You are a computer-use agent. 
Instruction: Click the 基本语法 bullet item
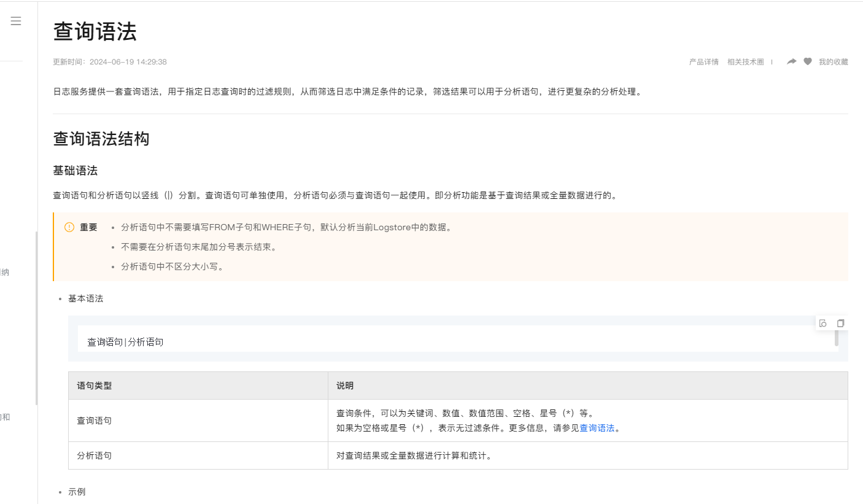click(x=86, y=298)
